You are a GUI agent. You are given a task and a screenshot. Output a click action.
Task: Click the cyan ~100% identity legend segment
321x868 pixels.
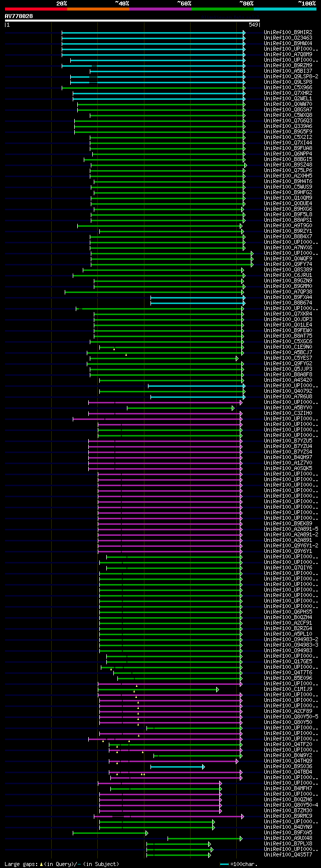click(x=285, y=9)
